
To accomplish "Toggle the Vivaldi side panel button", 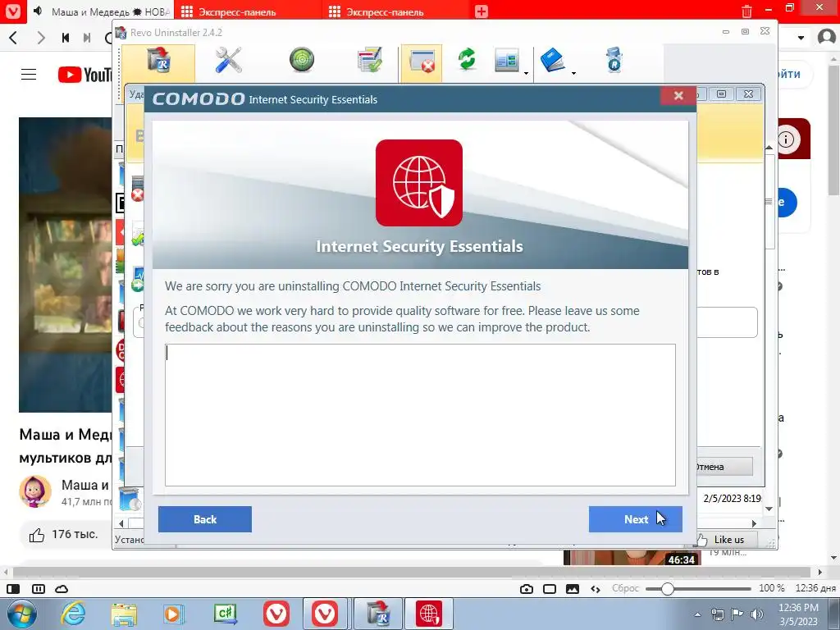I will (x=13, y=589).
